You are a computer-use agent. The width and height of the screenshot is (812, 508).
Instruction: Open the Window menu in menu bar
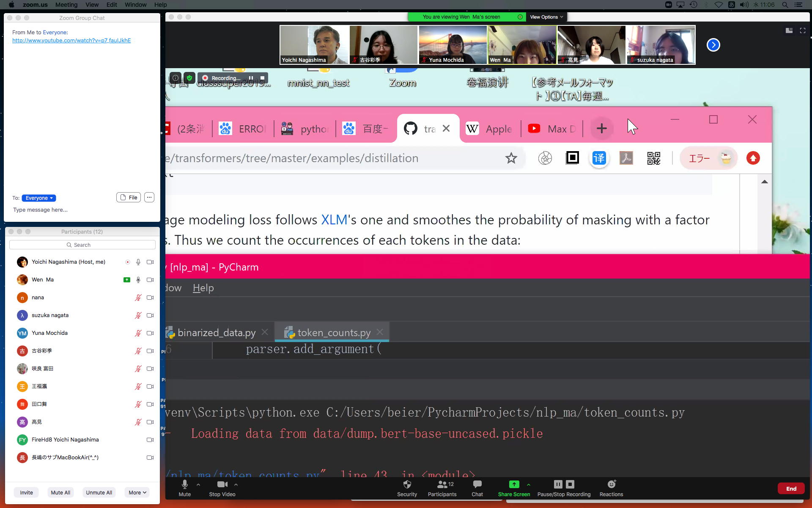[135, 5]
